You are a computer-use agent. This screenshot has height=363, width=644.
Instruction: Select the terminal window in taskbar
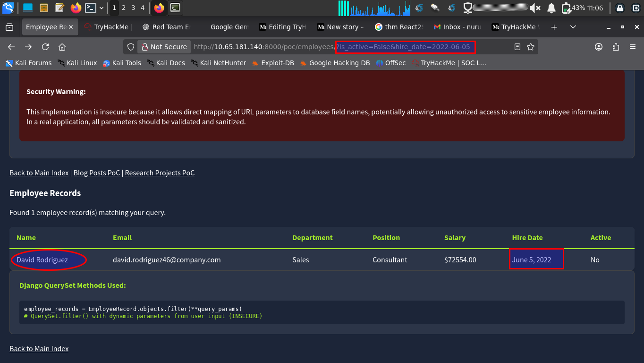click(x=175, y=8)
